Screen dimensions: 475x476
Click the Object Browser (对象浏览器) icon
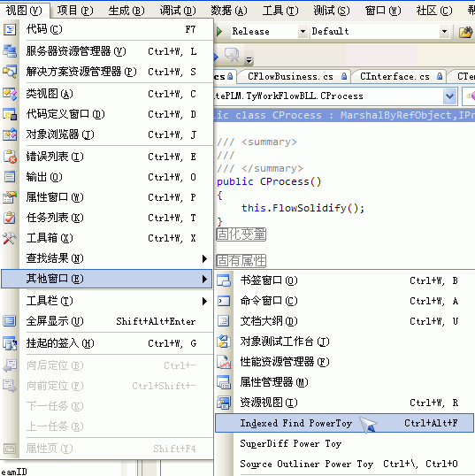tap(10, 134)
